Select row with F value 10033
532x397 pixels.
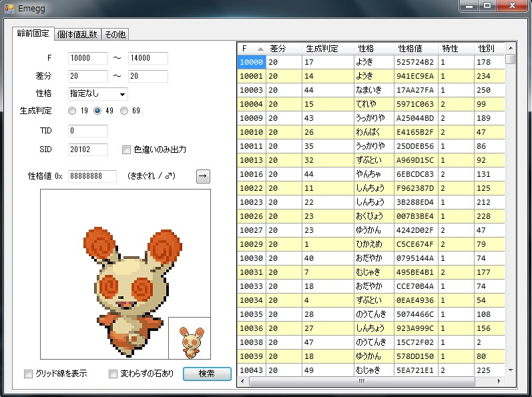[x=371, y=286]
